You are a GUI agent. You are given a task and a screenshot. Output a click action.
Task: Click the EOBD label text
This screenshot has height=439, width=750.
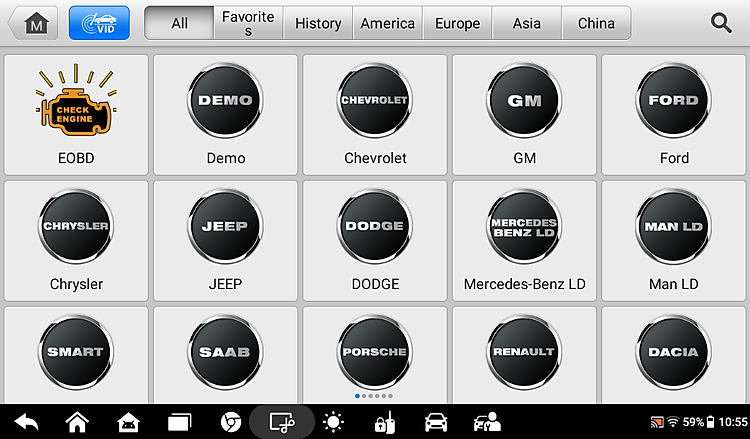click(76, 158)
